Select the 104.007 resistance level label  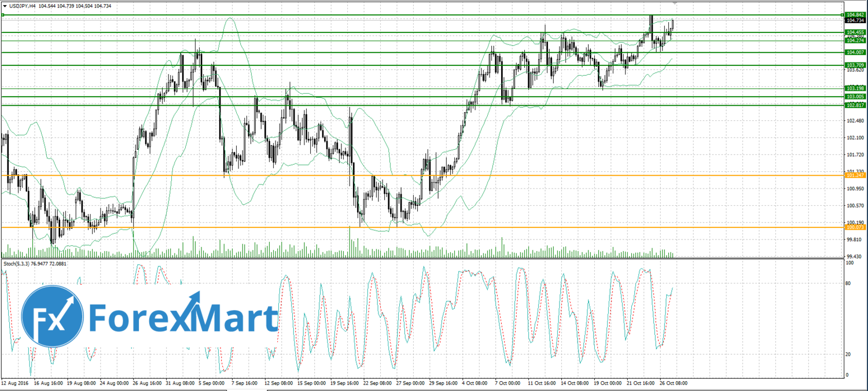coord(855,52)
